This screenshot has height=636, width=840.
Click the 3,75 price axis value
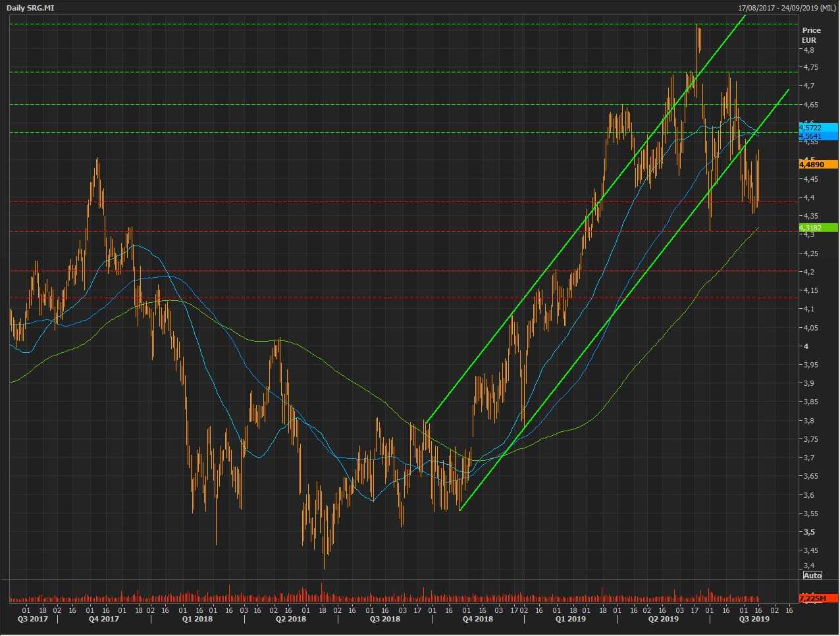810,439
